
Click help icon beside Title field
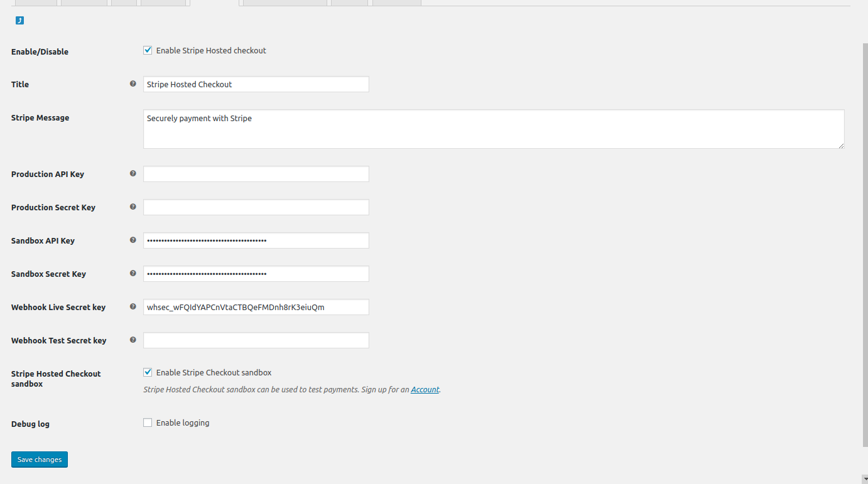133,83
